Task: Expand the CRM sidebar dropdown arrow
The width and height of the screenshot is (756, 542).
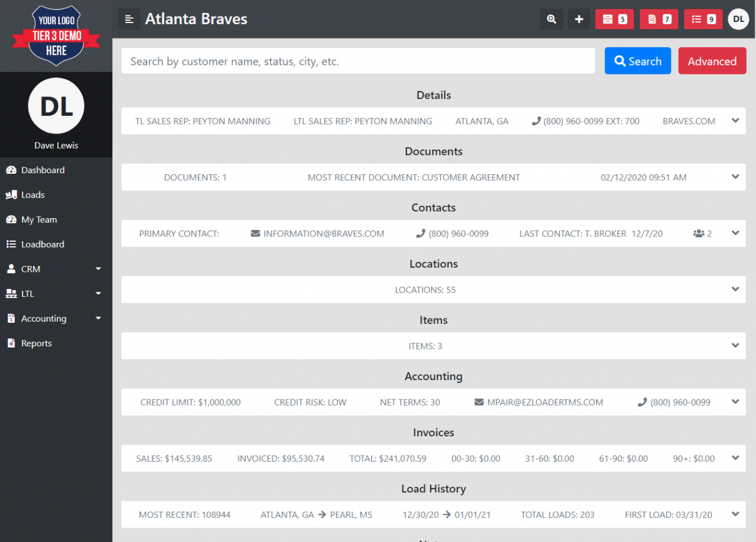Action: (x=99, y=269)
